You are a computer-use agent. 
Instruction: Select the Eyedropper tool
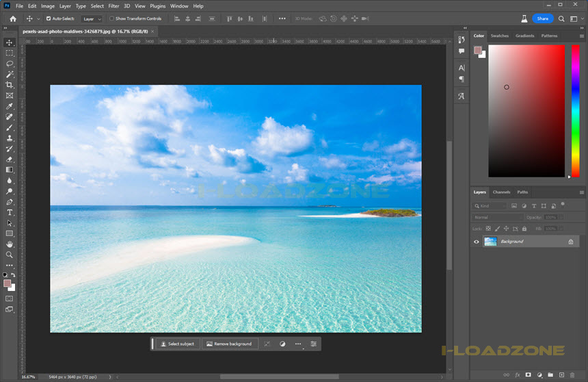10,106
